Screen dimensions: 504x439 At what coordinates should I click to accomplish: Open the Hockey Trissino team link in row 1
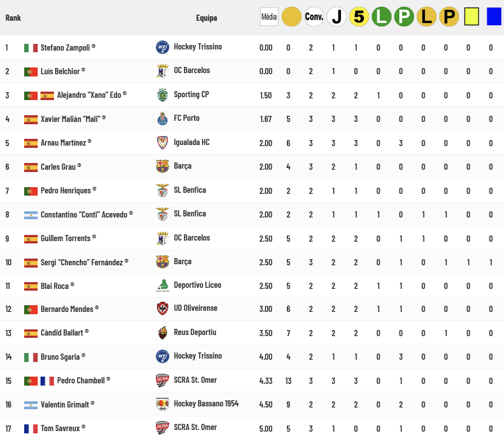tap(197, 47)
